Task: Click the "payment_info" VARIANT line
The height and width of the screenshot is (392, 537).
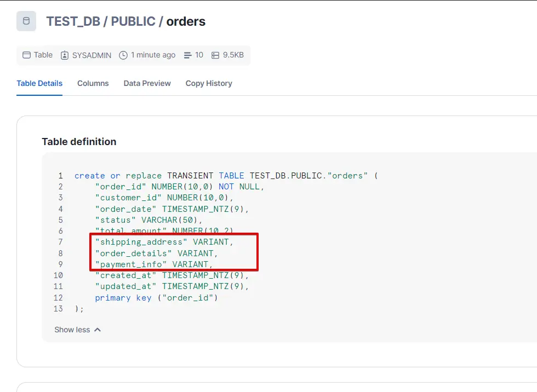Action: pos(154,264)
